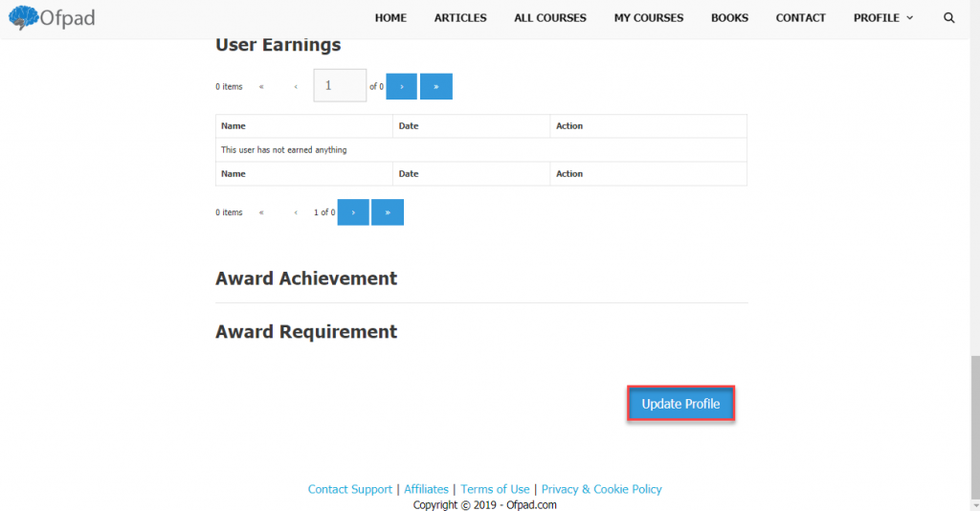
Task: Click previous page arrow in top pagination
Action: pyautogui.click(x=296, y=87)
